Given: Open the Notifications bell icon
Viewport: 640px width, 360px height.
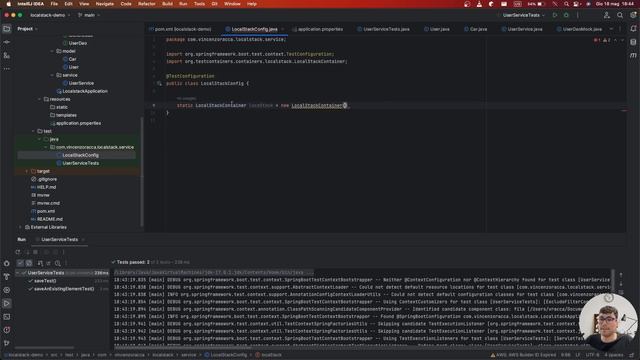Looking at the screenshot, I should point(633,29).
